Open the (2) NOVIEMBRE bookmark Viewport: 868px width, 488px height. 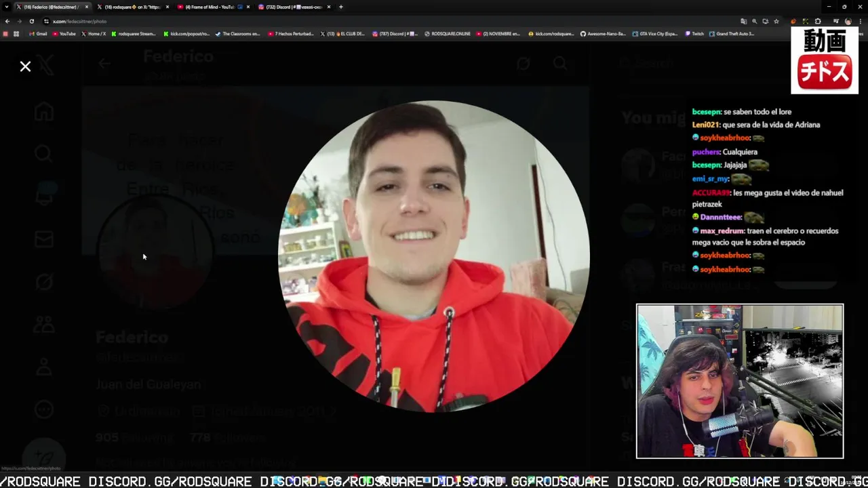[x=498, y=34]
